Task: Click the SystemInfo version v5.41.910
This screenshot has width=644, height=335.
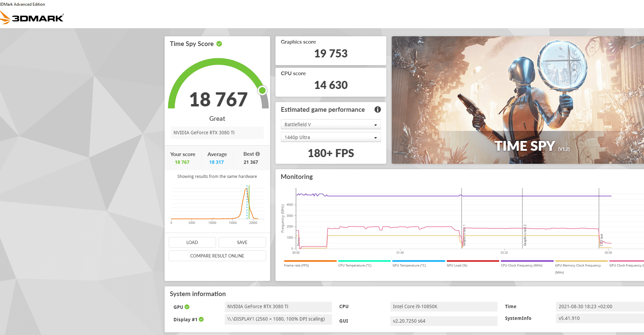Action: coord(600,318)
